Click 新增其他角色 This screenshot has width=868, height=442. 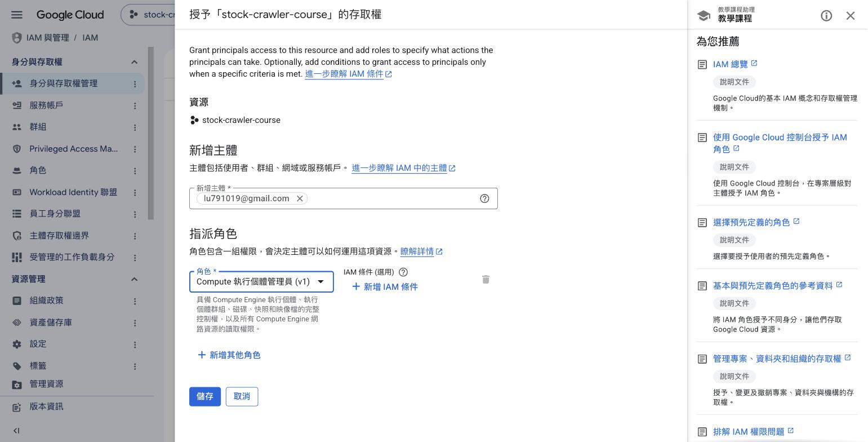(x=229, y=355)
